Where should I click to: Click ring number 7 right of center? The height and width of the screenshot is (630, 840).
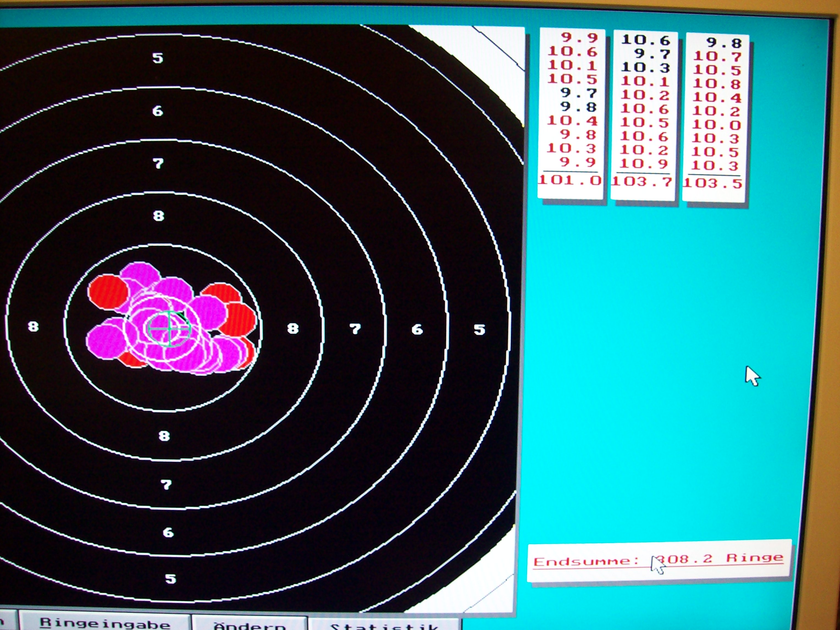click(x=355, y=329)
